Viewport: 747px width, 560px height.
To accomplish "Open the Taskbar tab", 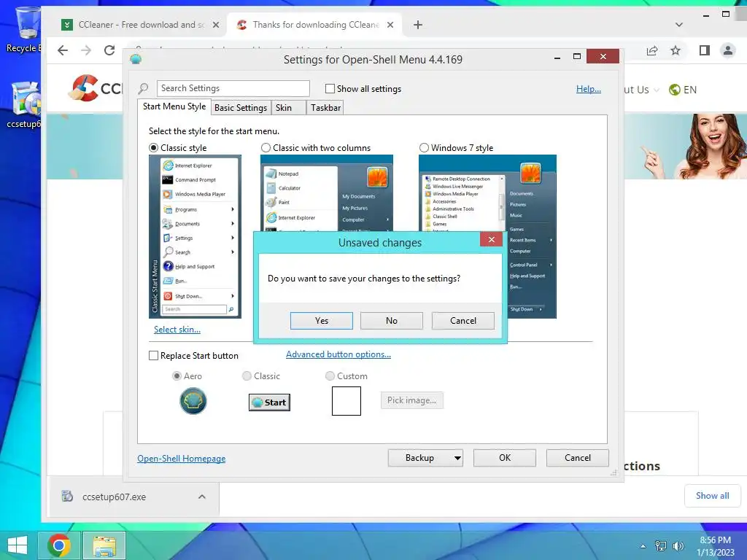I will tap(325, 108).
